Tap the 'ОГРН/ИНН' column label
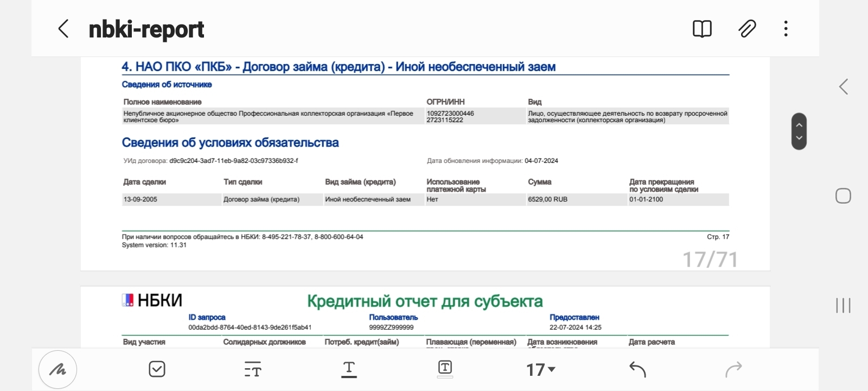The width and height of the screenshot is (868, 391). (x=445, y=102)
